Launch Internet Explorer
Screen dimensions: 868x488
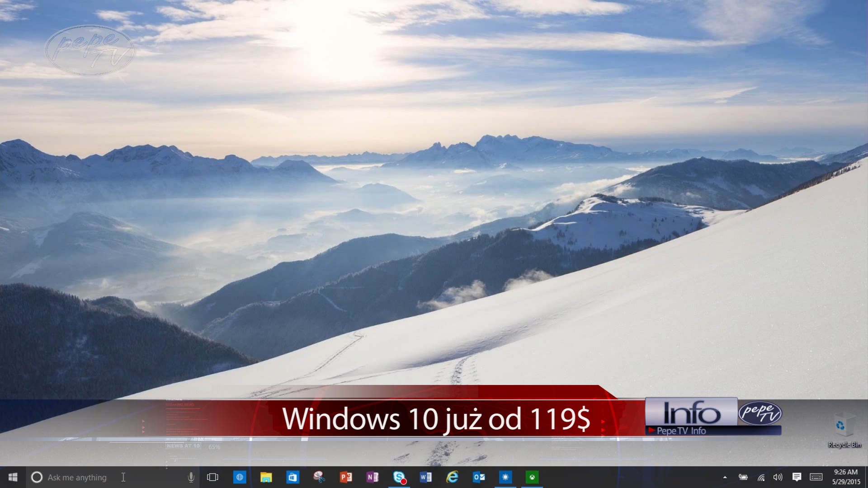pos(452,477)
